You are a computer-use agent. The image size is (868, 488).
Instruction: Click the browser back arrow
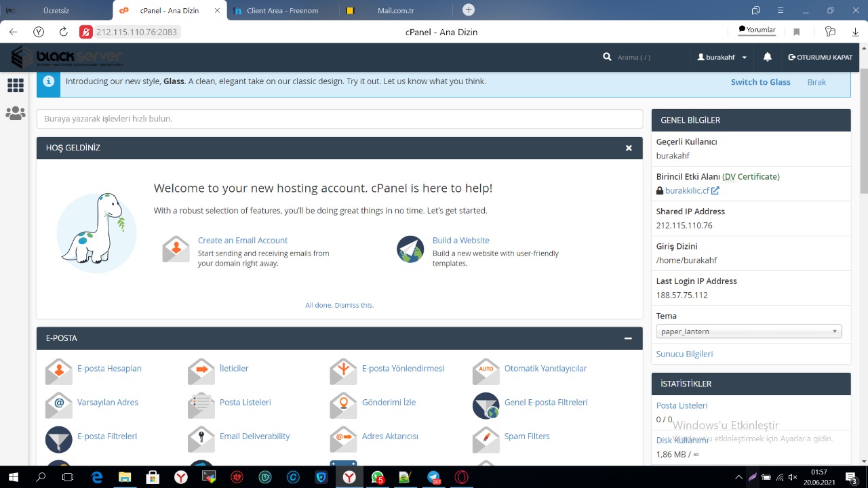(x=13, y=32)
